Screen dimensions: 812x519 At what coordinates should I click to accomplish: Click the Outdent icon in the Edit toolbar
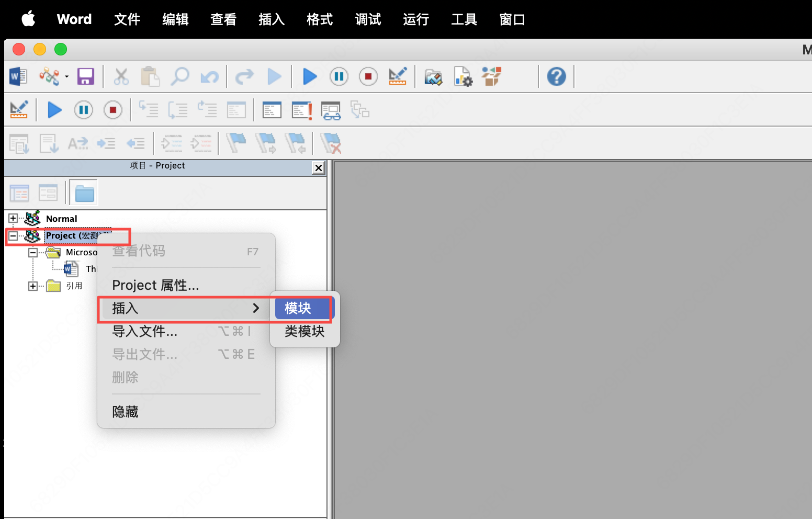tap(136, 143)
